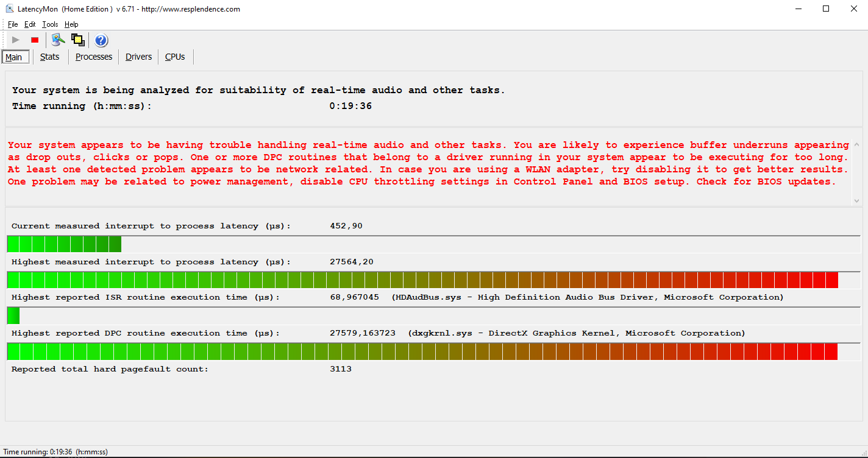Screen dimensions: 868x458
Task: Open help with the blue question mark icon
Action: click(x=101, y=40)
